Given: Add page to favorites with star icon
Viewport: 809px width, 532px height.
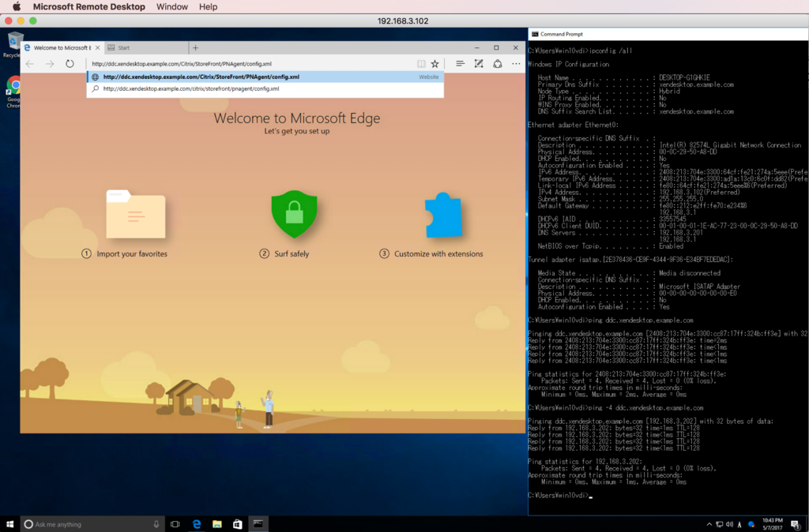Looking at the screenshot, I should (x=435, y=64).
